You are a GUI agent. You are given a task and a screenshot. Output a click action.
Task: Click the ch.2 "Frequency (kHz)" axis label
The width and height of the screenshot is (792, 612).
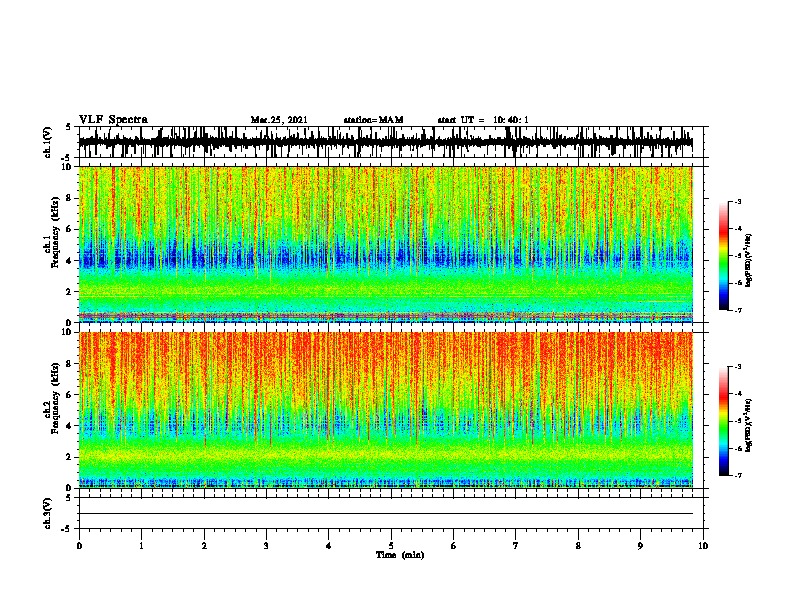(x=55, y=398)
